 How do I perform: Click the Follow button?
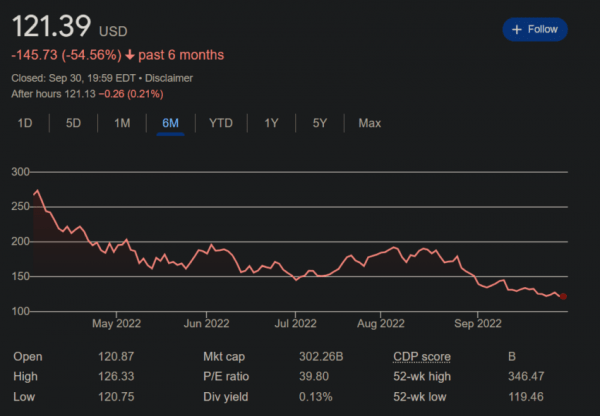[x=534, y=29]
